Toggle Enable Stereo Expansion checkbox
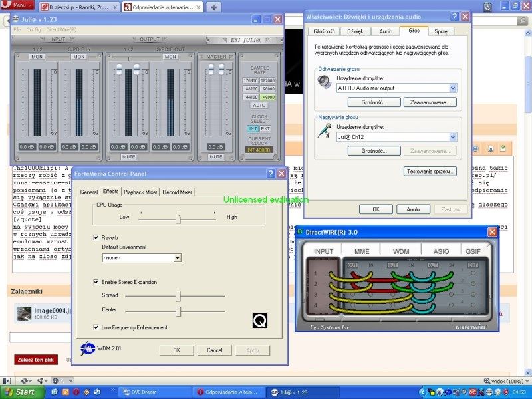 click(x=96, y=282)
